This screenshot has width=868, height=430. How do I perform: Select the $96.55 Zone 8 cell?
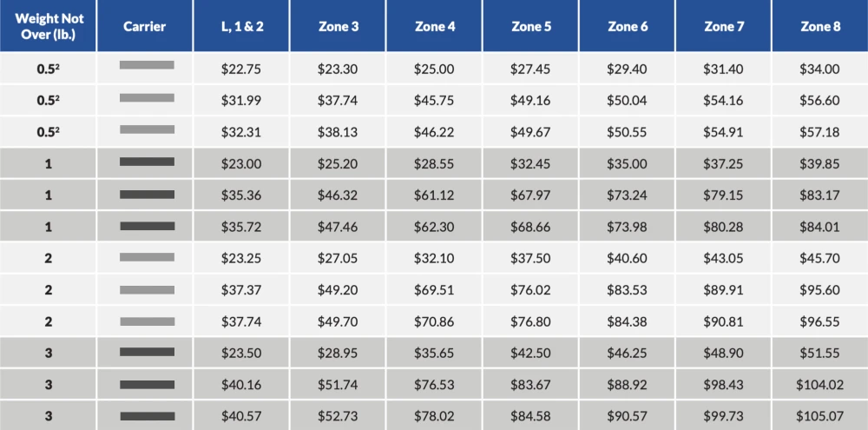click(820, 321)
